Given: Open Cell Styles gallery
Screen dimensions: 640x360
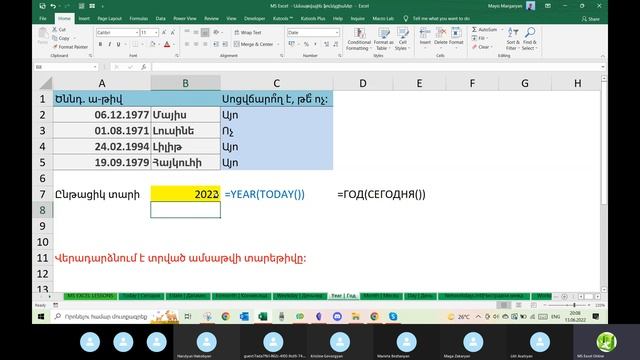Looking at the screenshot, I should (402, 39).
